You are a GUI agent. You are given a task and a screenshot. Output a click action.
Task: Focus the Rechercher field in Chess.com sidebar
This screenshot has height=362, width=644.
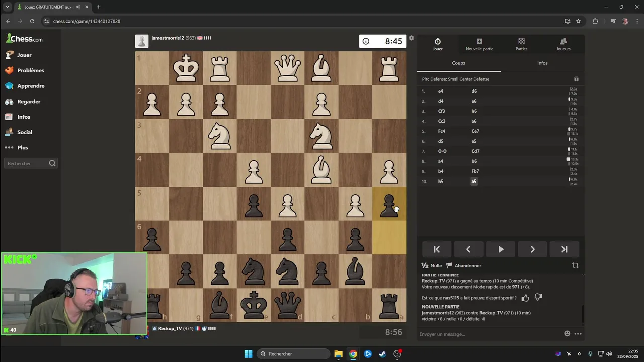[31, 163]
